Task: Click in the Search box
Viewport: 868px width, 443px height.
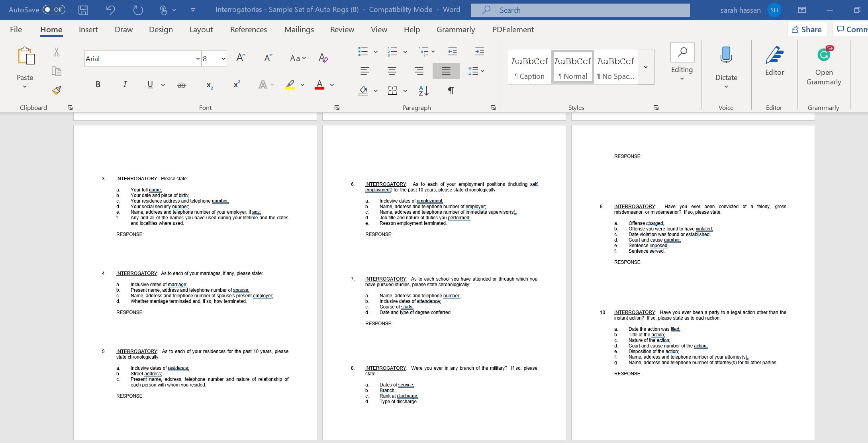Action: pyautogui.click(x=580, y=10)
